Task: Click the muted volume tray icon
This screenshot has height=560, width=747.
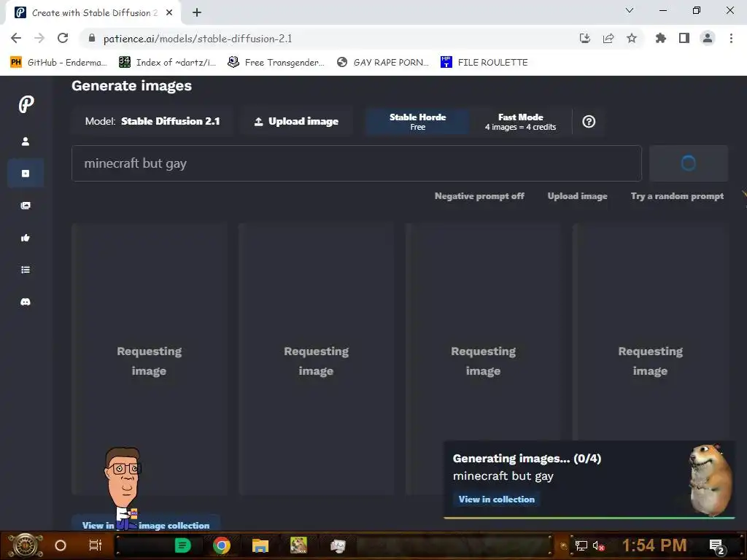Action: [598, 545]
